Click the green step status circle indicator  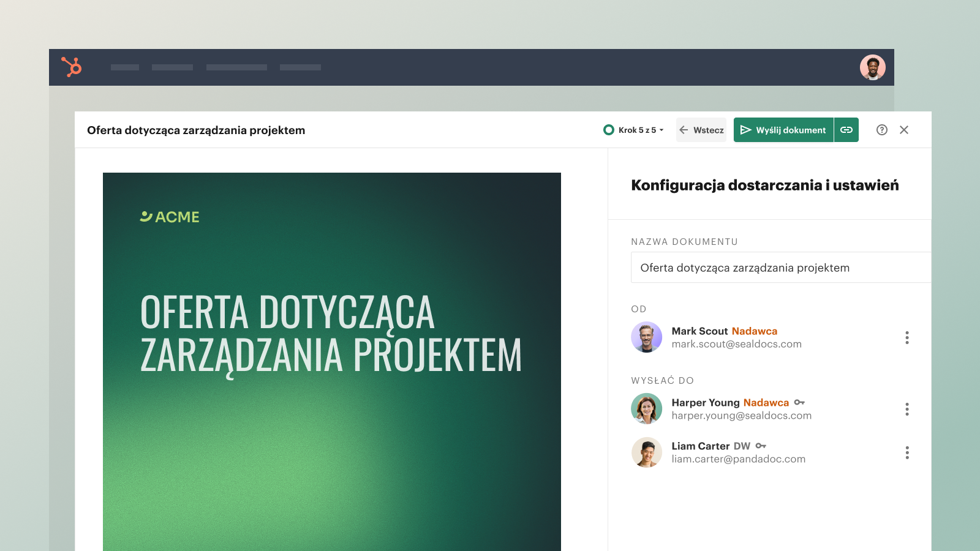[x=608, y=130]
